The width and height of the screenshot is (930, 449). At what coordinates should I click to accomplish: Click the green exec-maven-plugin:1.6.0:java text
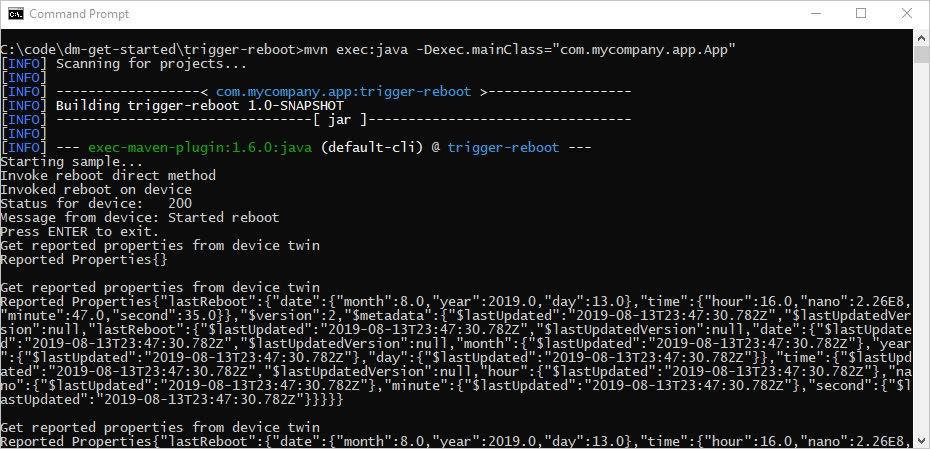tap(200, 148)
